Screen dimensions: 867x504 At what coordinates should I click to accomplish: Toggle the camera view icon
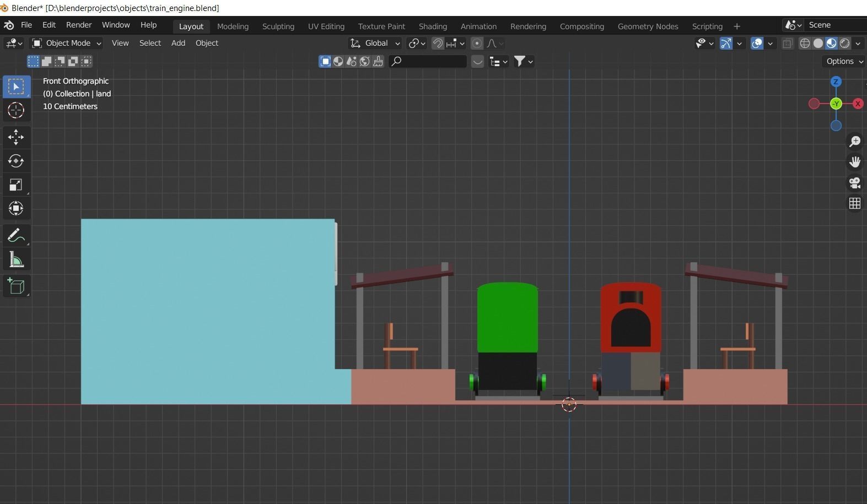(855, 183)
